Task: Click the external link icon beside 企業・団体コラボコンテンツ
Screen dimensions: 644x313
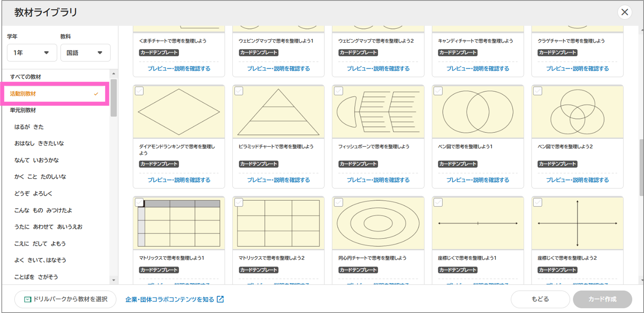Action: pos(220,299)
